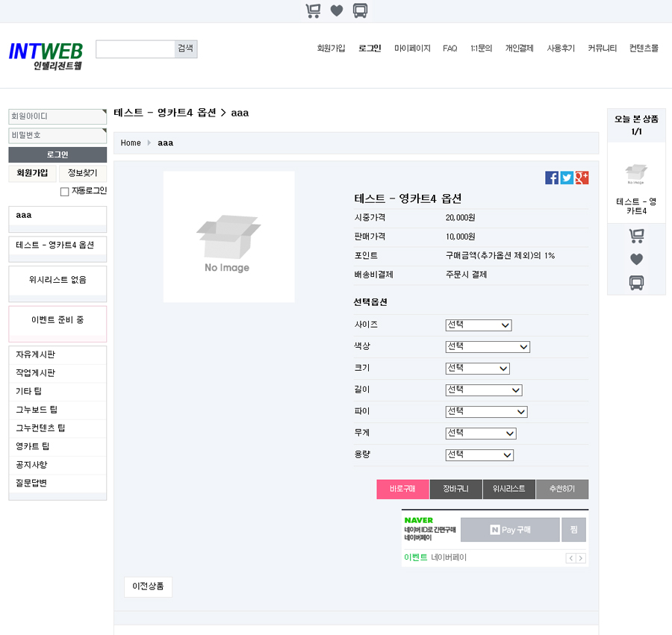Enable the 자동로그인 checkbox

coord(64,192)
